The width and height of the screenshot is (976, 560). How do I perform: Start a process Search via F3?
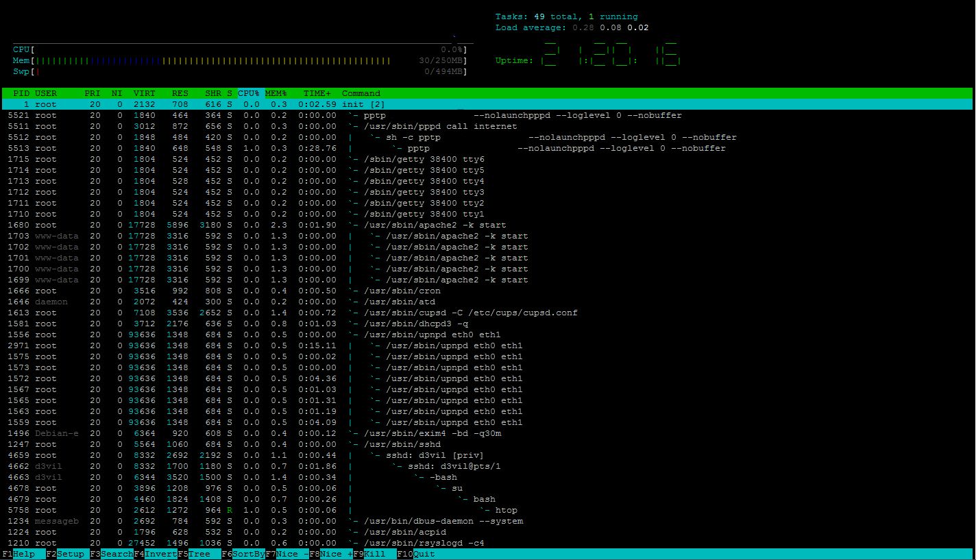112,554
